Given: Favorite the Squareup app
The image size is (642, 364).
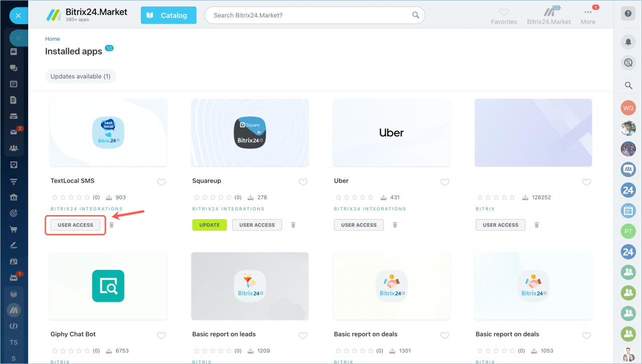Looking at the screenshot, I should tap(303, 182).
